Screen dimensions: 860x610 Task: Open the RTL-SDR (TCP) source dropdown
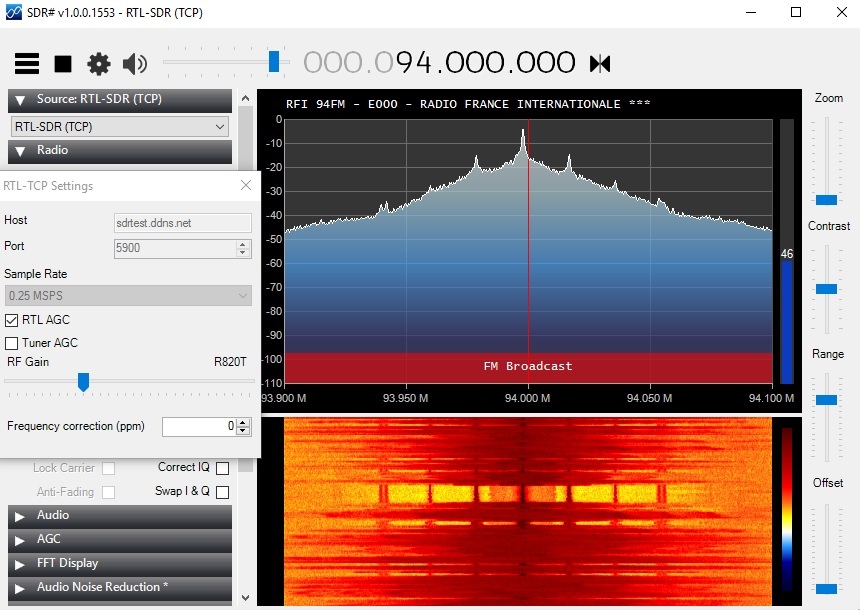120,127
